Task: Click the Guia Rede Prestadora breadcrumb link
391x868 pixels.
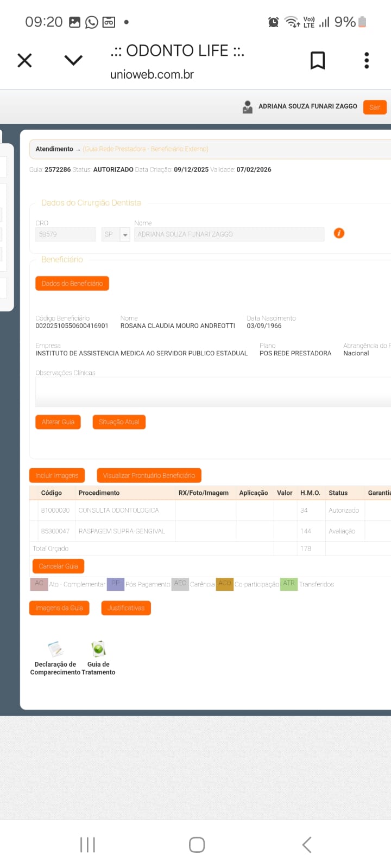Action: coord(146,149)
